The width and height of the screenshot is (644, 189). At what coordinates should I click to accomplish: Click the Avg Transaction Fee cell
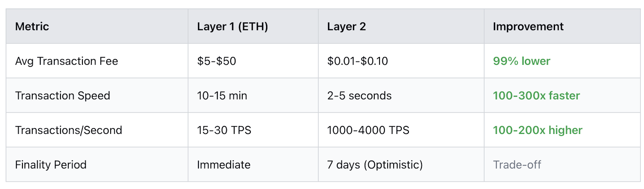pyautogui.click(x=66, y=61)
